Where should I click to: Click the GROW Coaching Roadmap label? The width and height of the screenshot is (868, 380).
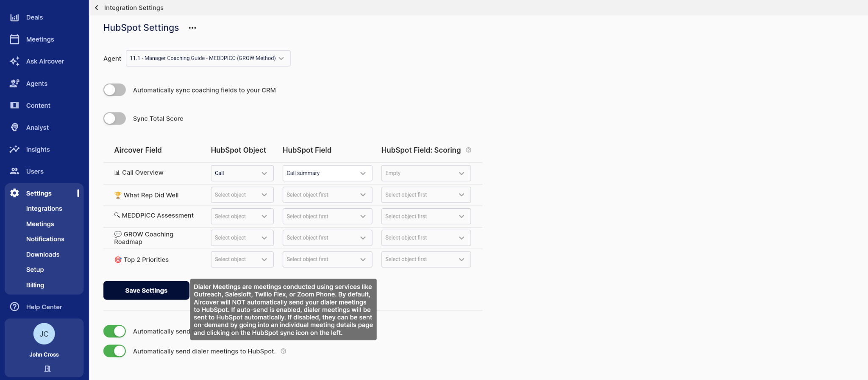pos(144,238)
